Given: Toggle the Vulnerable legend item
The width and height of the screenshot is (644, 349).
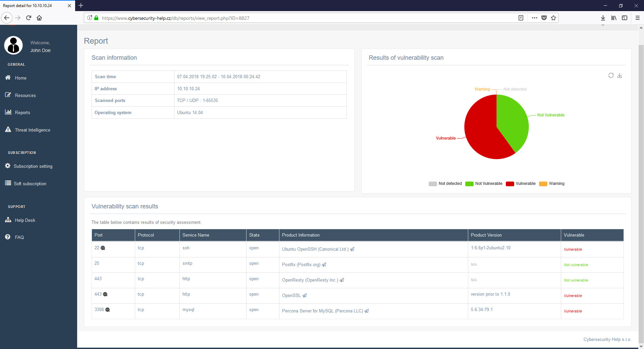Looking at the screenshot, I should click(x=510, y=184).
